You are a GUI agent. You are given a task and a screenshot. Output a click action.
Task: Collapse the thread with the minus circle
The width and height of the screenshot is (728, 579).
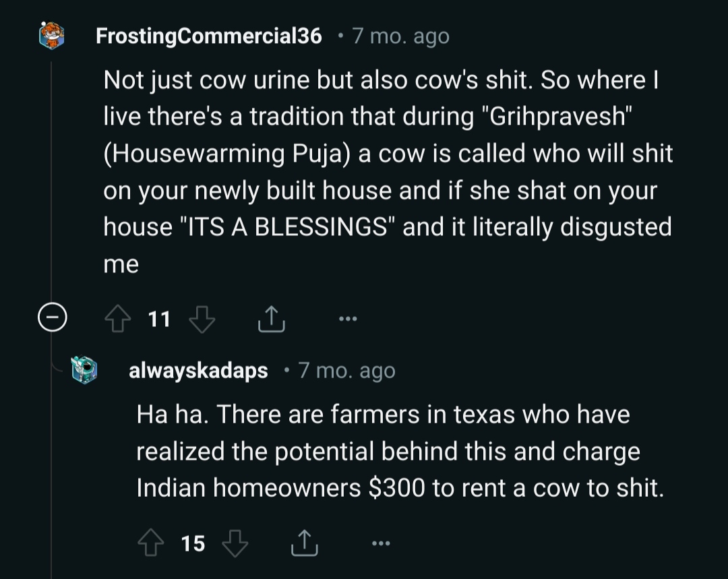51,318
